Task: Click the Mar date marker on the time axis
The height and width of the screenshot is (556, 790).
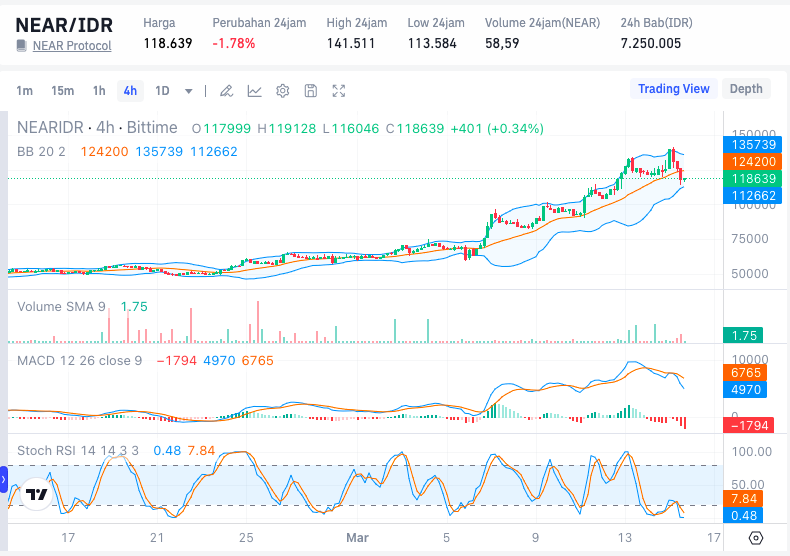Action: click(357, 538)
